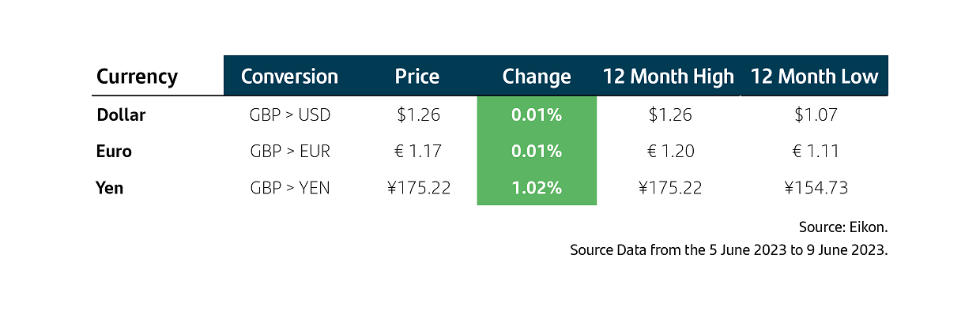The image size is (980, 315).
Task: Click the Dollar 0.01% green change cell
Action: (x=537, y=114)
